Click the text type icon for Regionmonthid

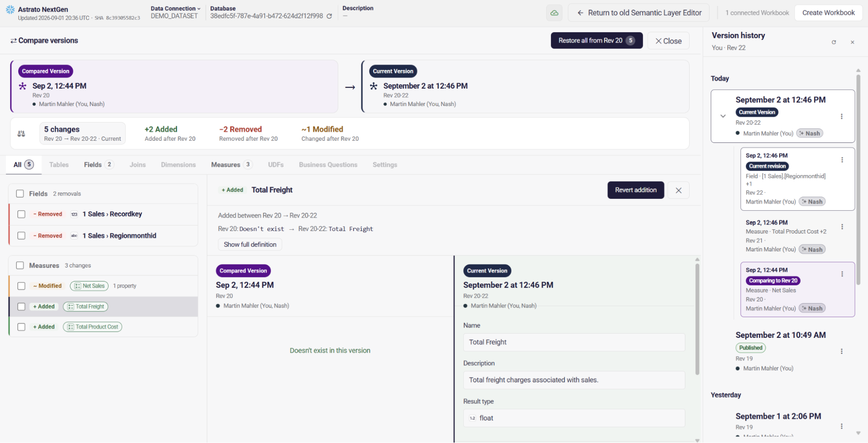(74, 236)
